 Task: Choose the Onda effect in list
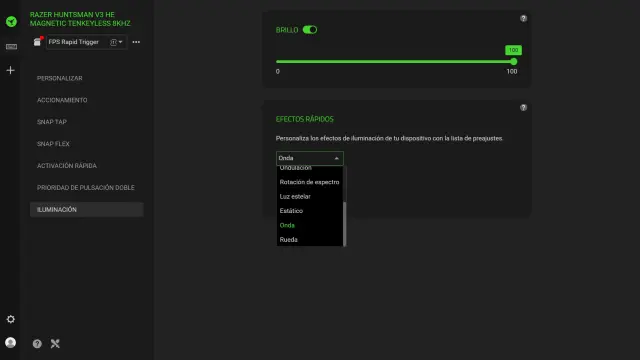[x=309, y=225]
